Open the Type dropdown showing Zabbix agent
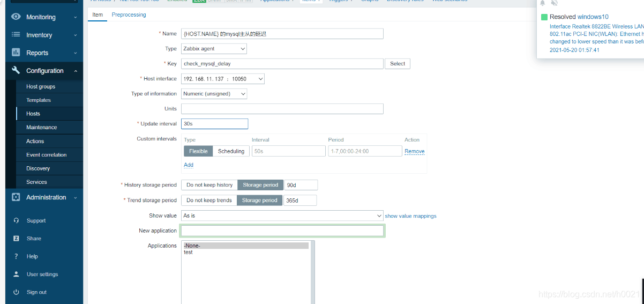 click(x=214, y=49)
